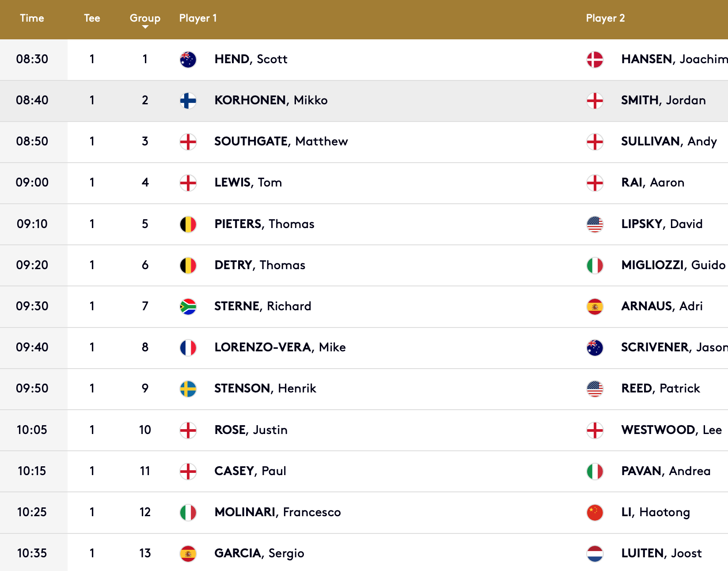
Task: Click the Player 1 column header
Action: pyautogui.click(x=198, y=18)
